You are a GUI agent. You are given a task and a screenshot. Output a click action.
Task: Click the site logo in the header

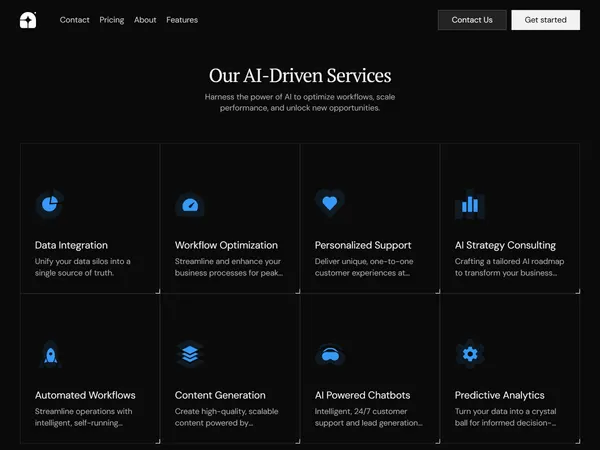pos(28,20)
